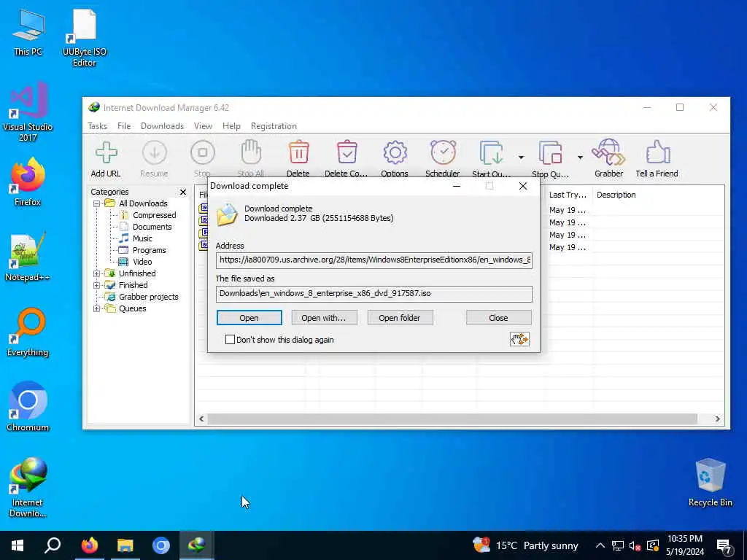
Task: Select the Compressed category
Action: pos(148,215)
